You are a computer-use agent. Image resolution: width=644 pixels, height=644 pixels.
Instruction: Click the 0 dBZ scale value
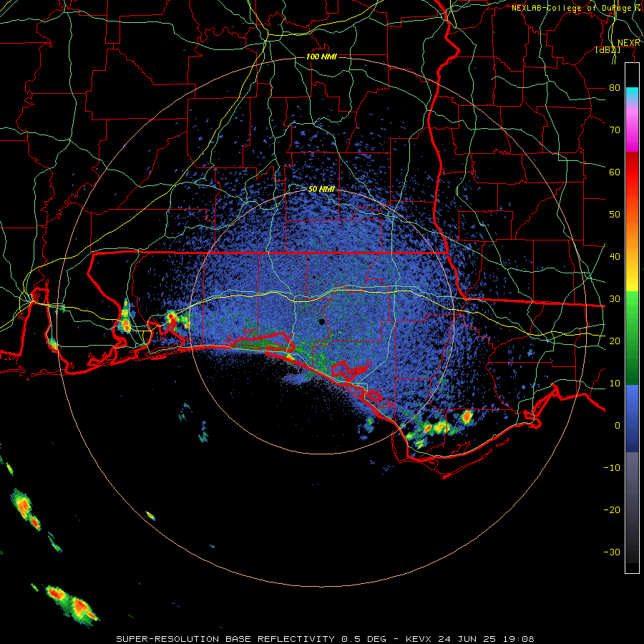(618, 426)
